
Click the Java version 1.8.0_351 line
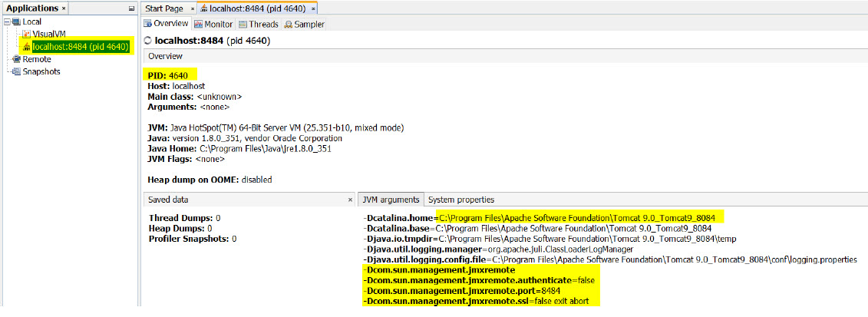point(245,138)
